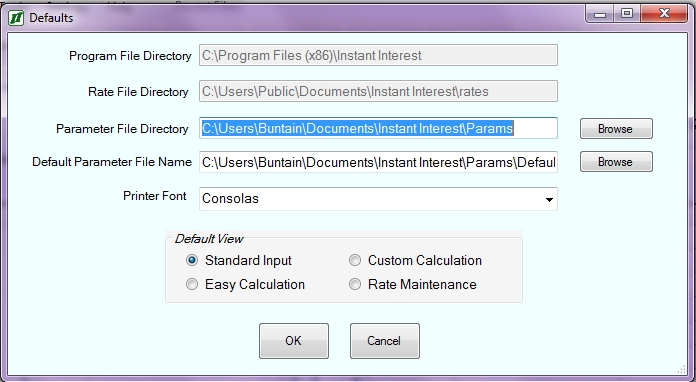The width and height of the screenshot is (696, 382).
Task: Click into the Parameter File Directory field
Action: tap(378, 128)
